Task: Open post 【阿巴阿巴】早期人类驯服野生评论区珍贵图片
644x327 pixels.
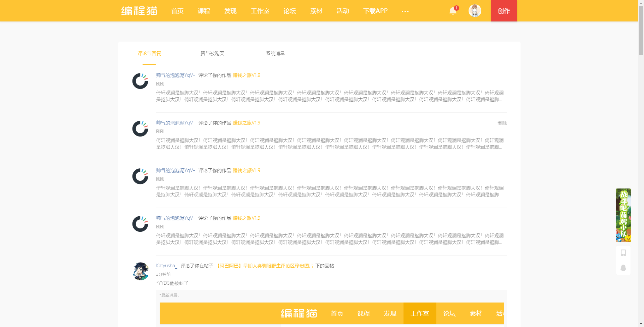Action: pyautogui.click(x=264, y=266)
